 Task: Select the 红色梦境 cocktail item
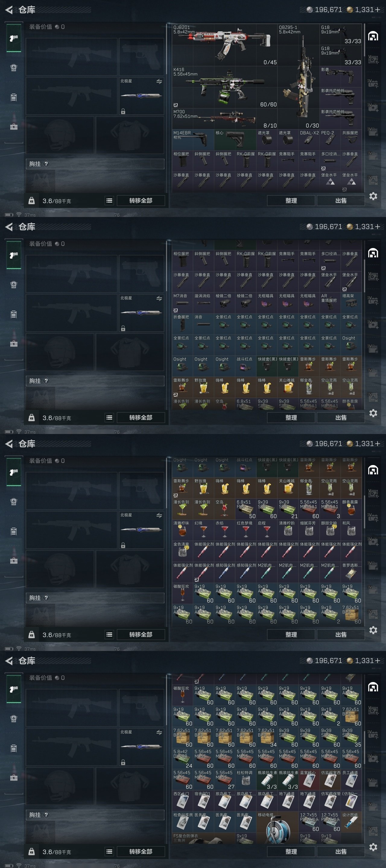click(246, 530)
